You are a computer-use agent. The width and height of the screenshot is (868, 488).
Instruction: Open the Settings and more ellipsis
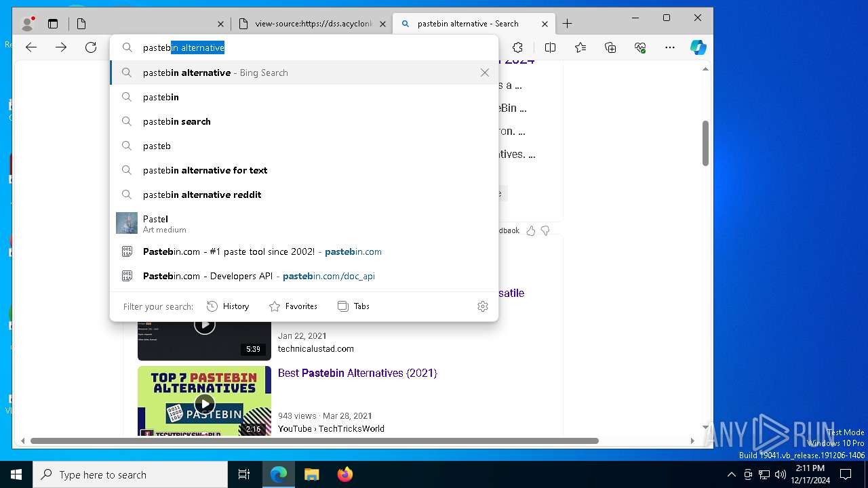pyautogui.click(x=670, y=47)
